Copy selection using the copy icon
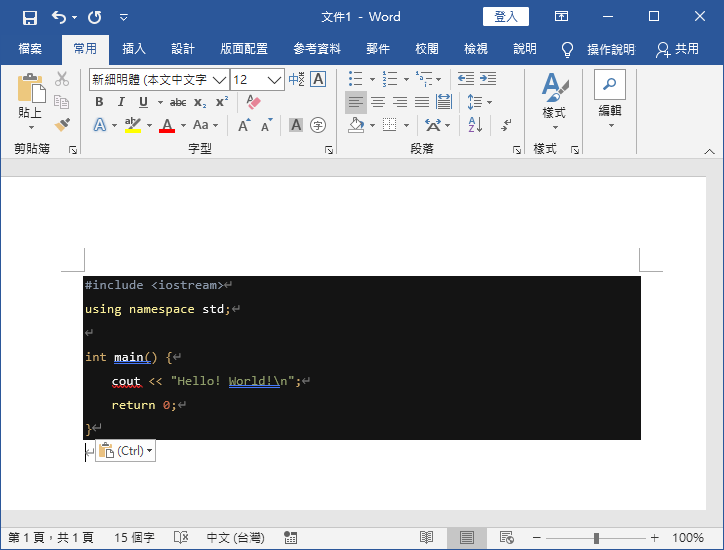The image size is (724, 550). click(61, 102)
